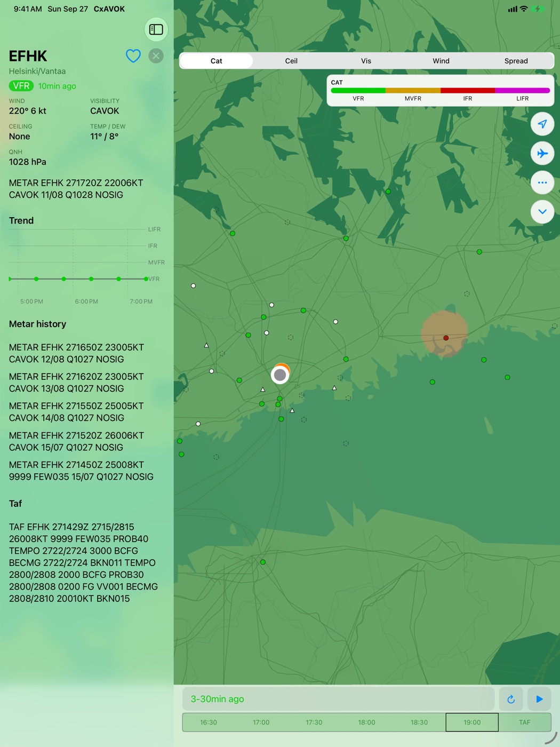Click the CAT color legend bar
The image size is (560, 747).
pos(441,91)
